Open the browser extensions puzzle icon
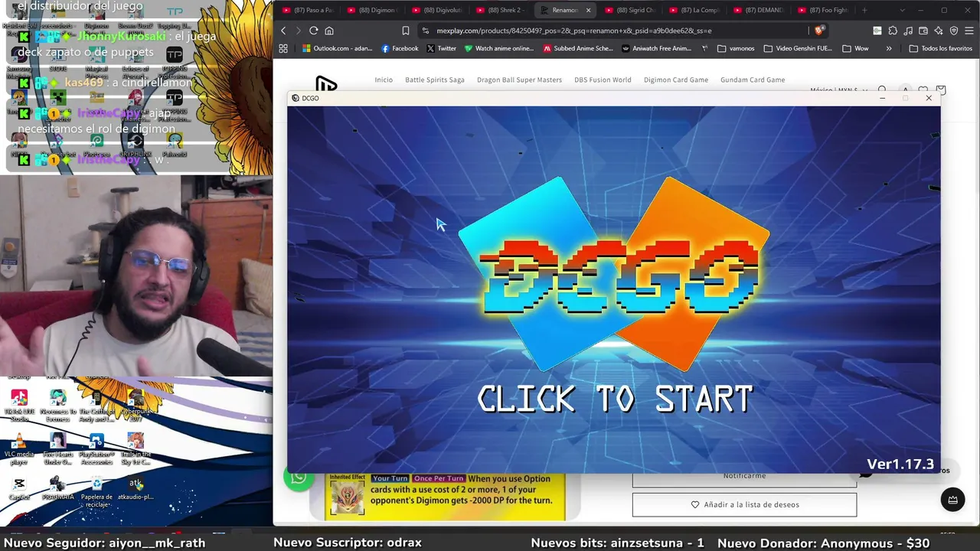 pos(893,31)
